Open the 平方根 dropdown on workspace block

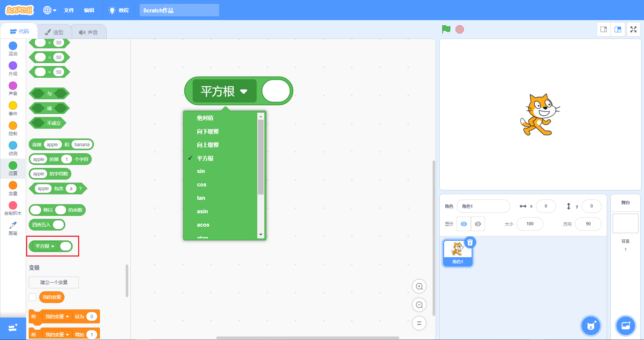[224, 91]
